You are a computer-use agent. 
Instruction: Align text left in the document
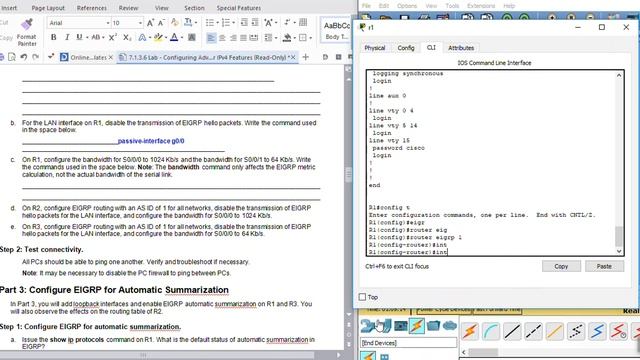[x=211, y=38]
